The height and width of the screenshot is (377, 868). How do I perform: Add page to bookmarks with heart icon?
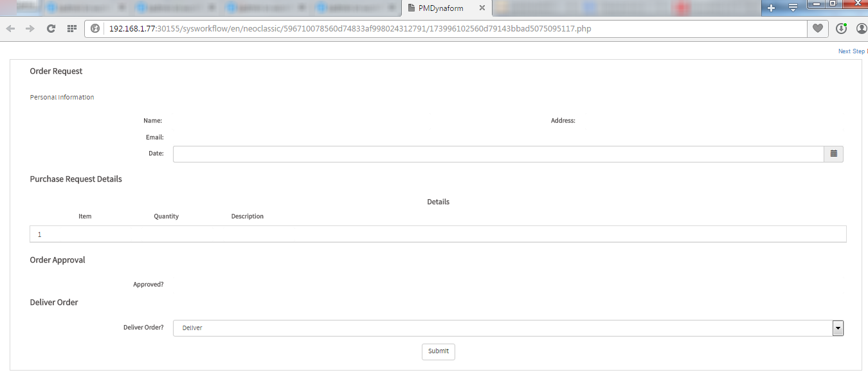click(x=817, y=29)
